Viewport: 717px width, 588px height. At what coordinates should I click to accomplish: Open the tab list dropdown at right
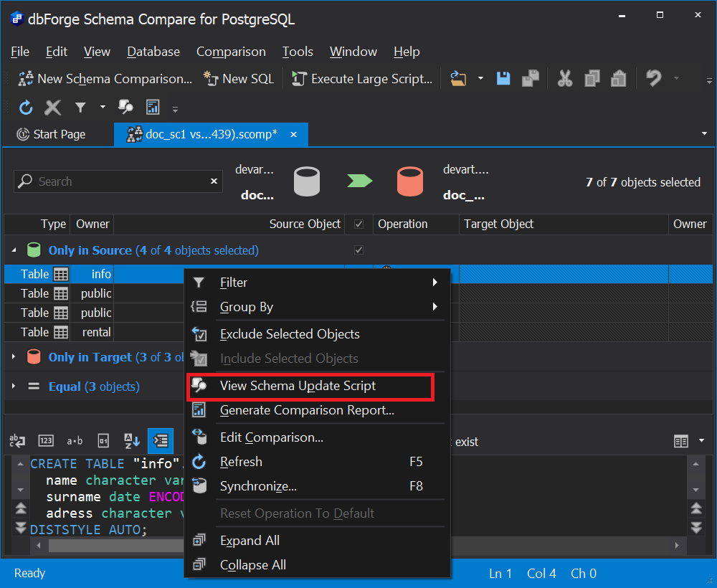[704, 133]
